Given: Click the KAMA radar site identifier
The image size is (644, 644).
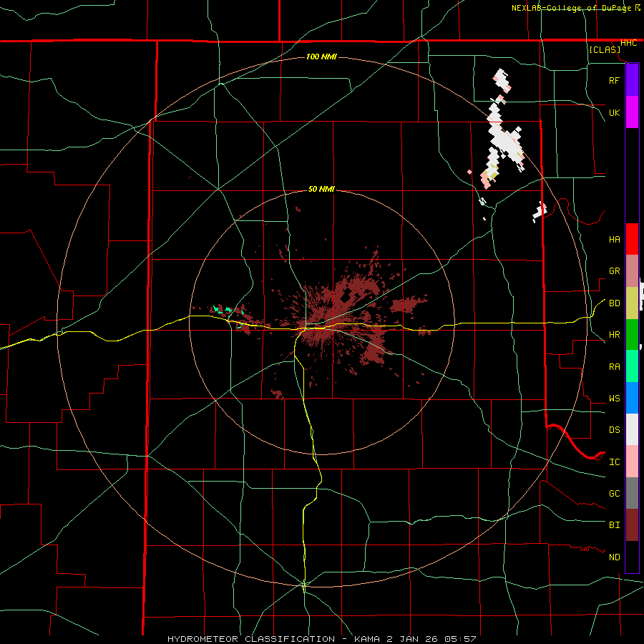Looking at the screenshot, I should pos(367,639).
